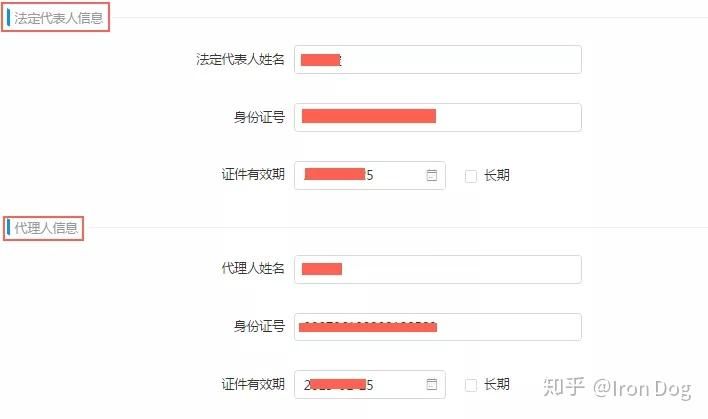Click 身份证号 label in 法定代表人信息 section
708x419 pixels.
coord(259,117)
